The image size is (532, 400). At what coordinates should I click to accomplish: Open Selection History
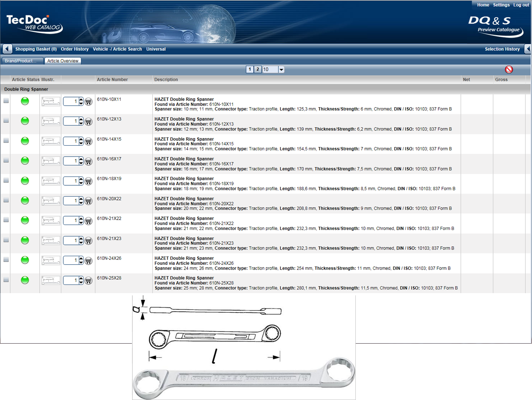[x=502, y=49]
